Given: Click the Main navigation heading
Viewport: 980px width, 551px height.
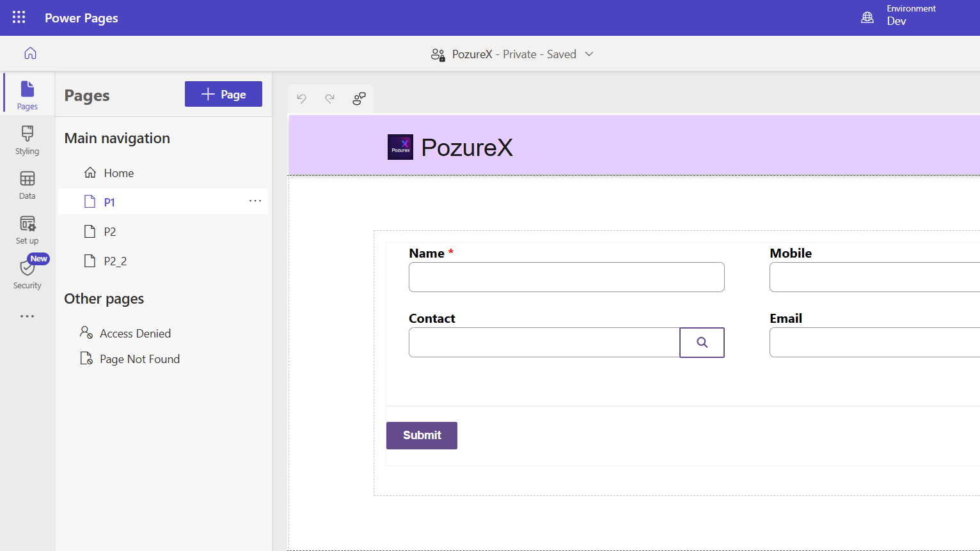Looking at the screenshot, I should (x=117, y=138).
